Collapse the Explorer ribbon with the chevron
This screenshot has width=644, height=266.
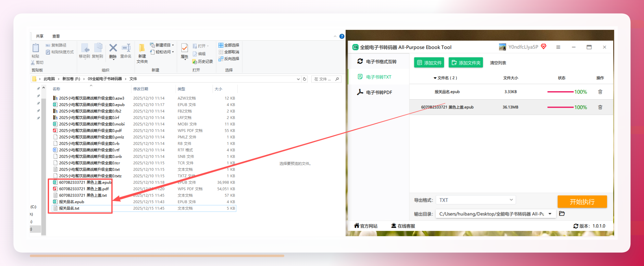(335, 36)
